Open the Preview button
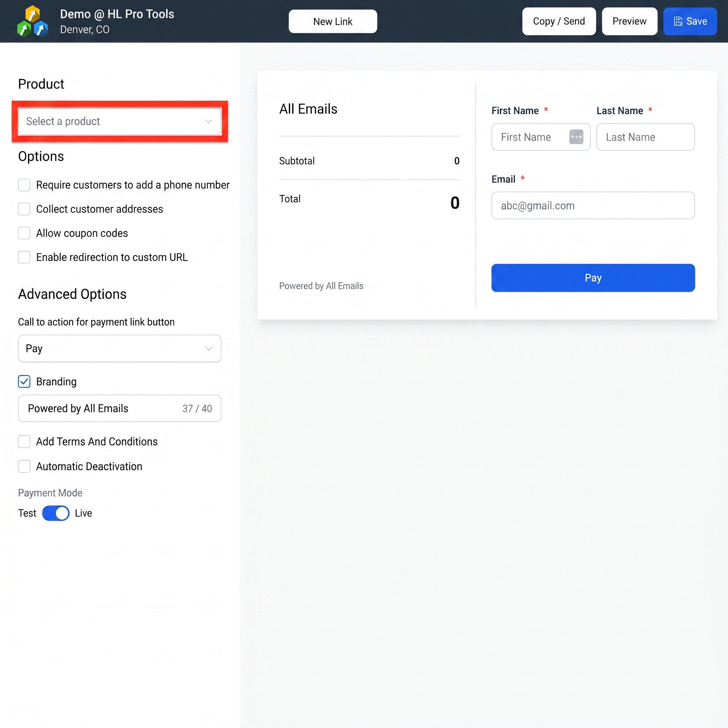 click(x=629, y=21)
